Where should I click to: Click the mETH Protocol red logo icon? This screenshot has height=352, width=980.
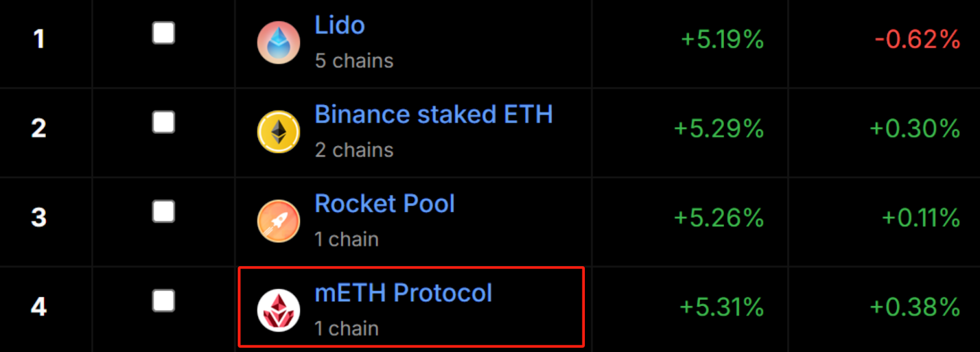tap(279, 310)
